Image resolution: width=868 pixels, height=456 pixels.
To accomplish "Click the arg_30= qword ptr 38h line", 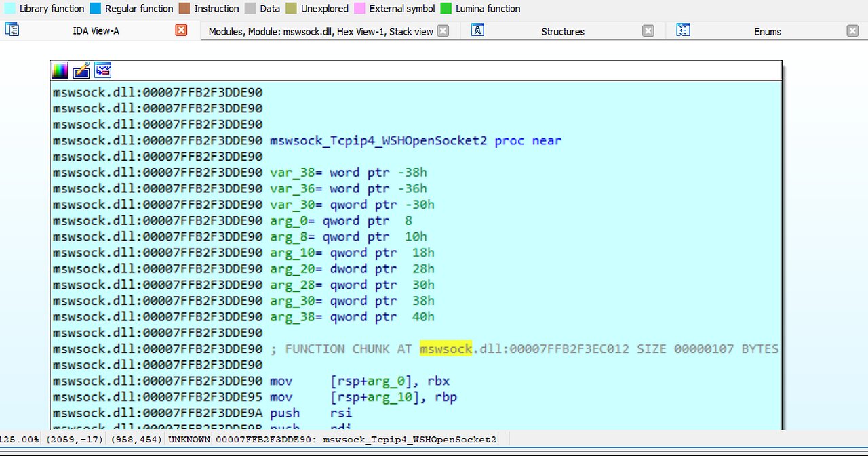I will (x=352, y=301).
